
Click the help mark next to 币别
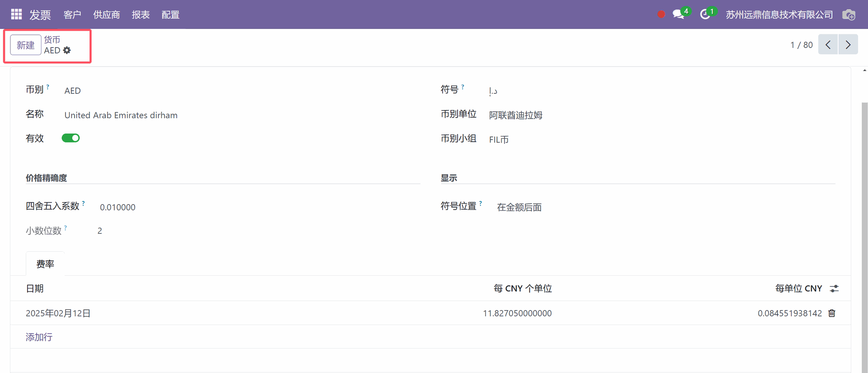[x=48, y=86]
